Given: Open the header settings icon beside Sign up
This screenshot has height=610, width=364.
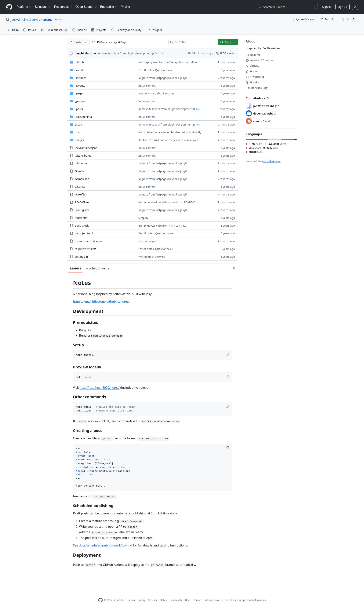Looking at the screenshot, I should point(355,7).
